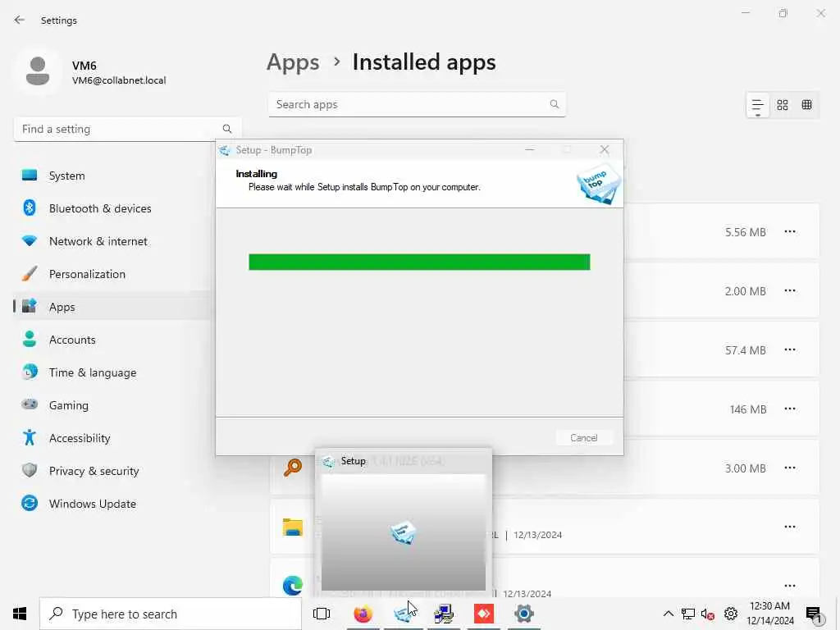Open more options for the 2.00 MB app
The image size is (840, 630).
pyautogui.click(x=790, y=291)
